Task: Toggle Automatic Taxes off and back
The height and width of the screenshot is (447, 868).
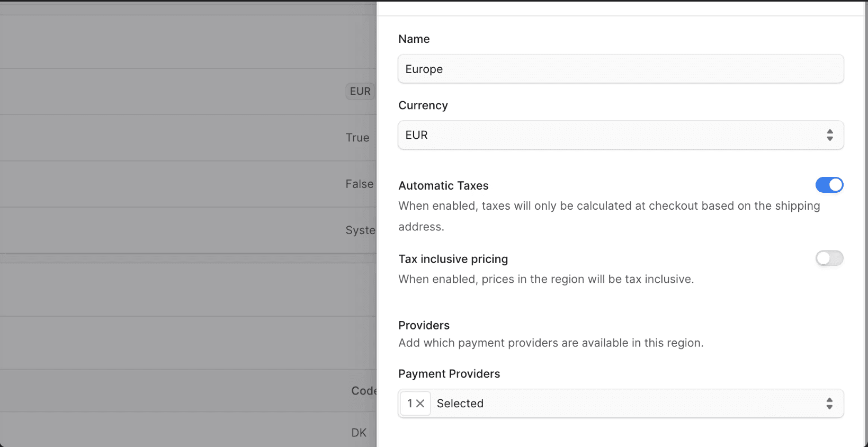Action: click(829, 185)
